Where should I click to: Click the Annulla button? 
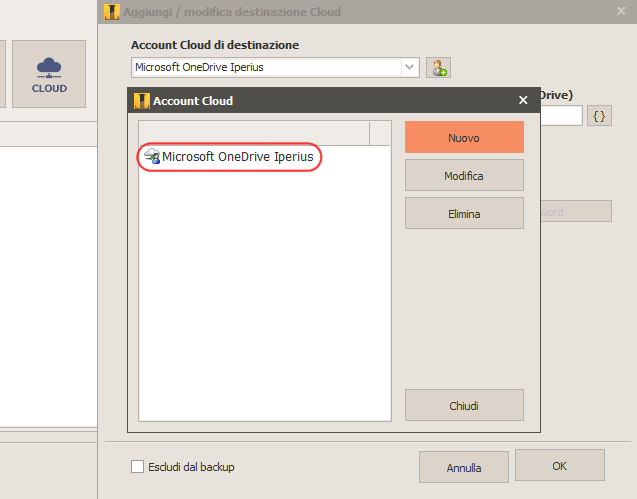coord(464,467)
